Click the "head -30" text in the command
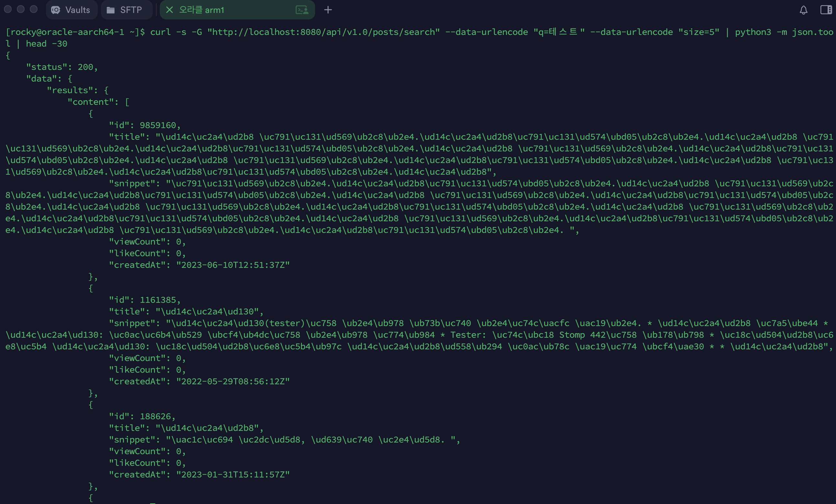The width and height of the screenshot is (836, 504). [47, 44]
